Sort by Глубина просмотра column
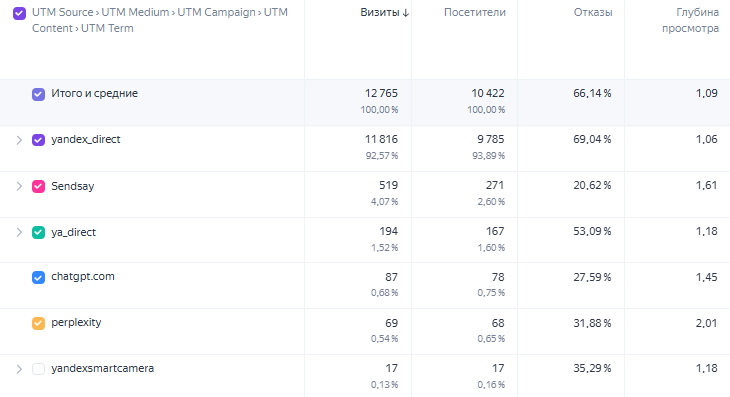 pyautogui.click(x=690, y=20)
